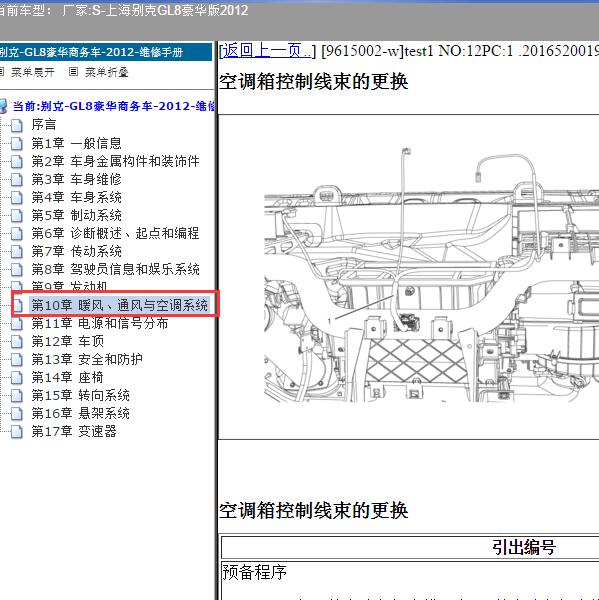Click the 当前车型 vehicle info bar text

(123, 10)
